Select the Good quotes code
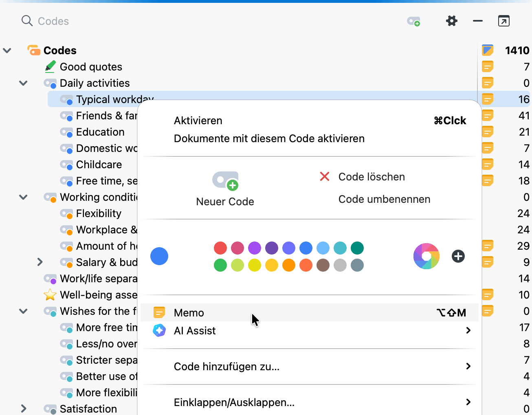The height and width of the screenshot is (415, 532). point(91,67)
